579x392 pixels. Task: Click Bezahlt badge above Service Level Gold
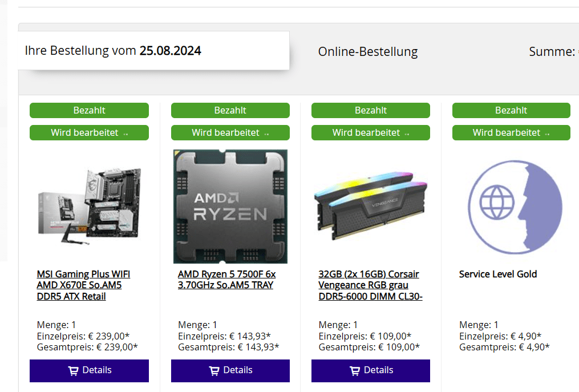(511, 111)
